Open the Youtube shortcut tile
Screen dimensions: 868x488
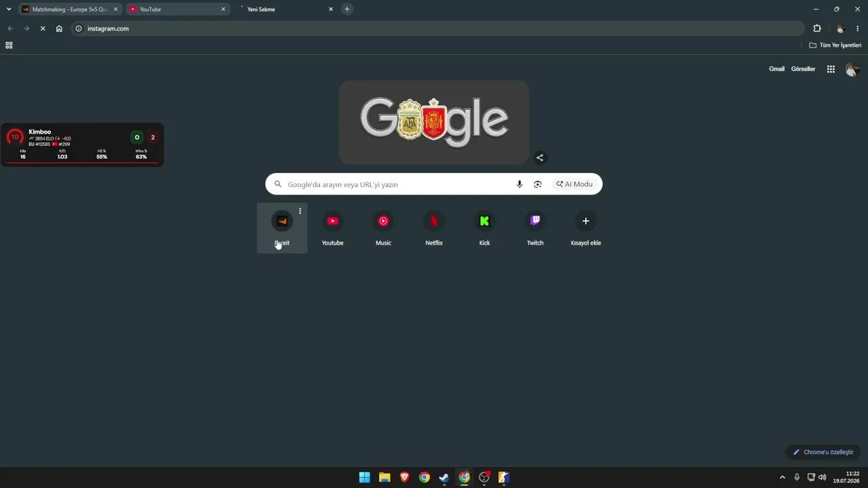[x=332, y=228]
